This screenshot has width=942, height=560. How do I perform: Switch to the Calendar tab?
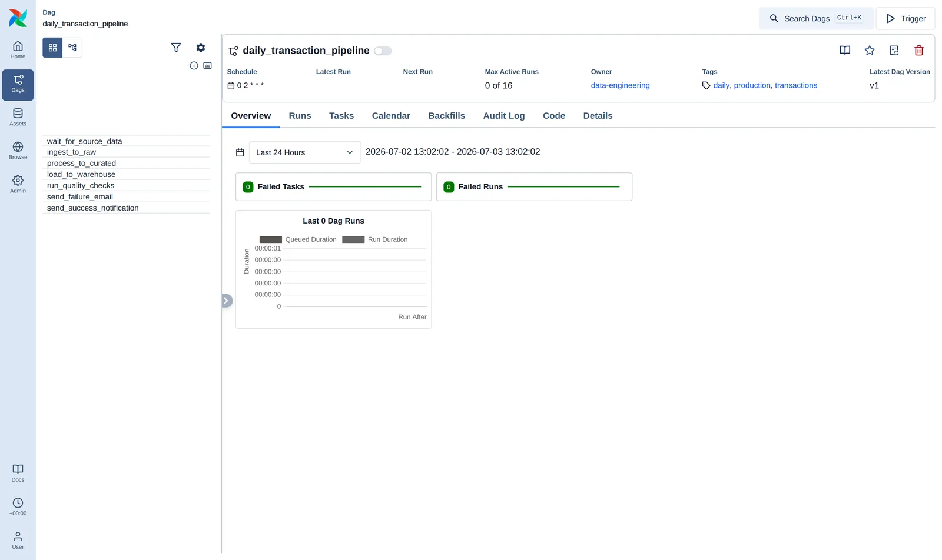[391, 116]
